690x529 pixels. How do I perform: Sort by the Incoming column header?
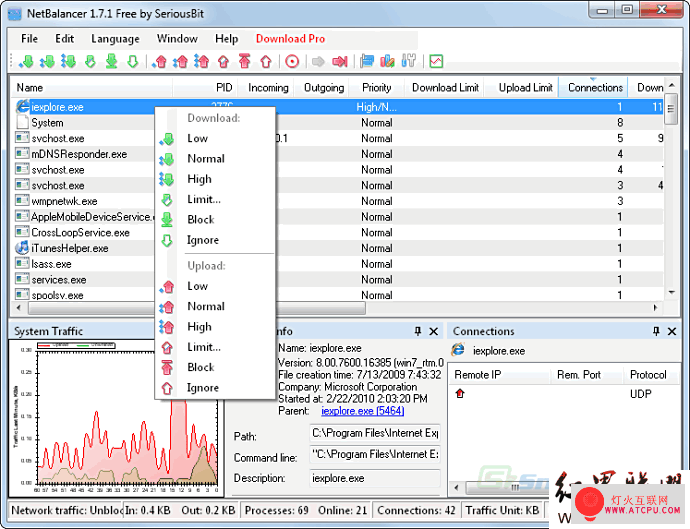click(x=268, y=88)
